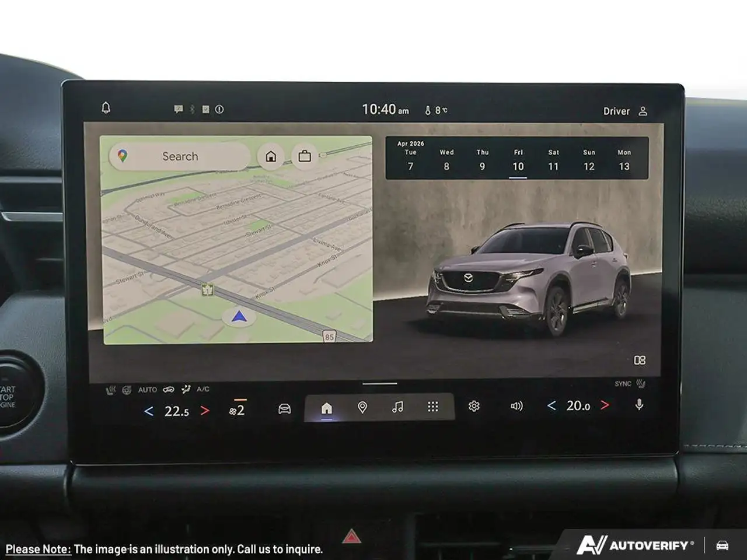Toggle the airflow direction mode

tap(186, 389)
